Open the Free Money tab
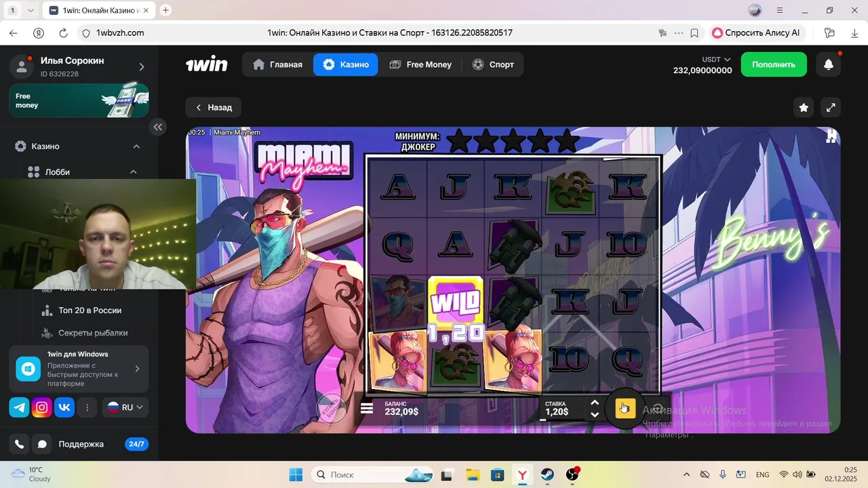 (420, 64)
